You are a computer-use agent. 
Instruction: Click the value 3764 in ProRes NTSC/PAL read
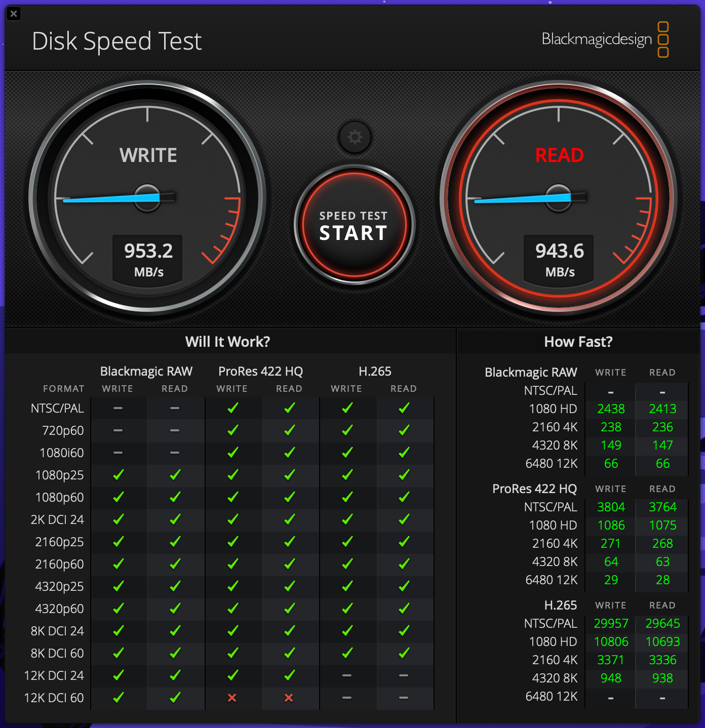(x=662, y=507)
